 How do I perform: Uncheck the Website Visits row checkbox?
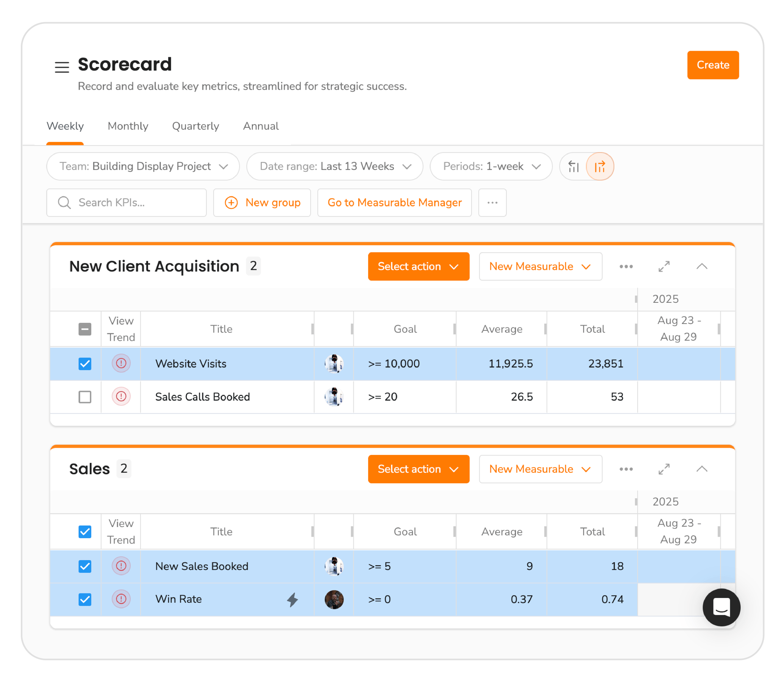(x=85, y=363)
